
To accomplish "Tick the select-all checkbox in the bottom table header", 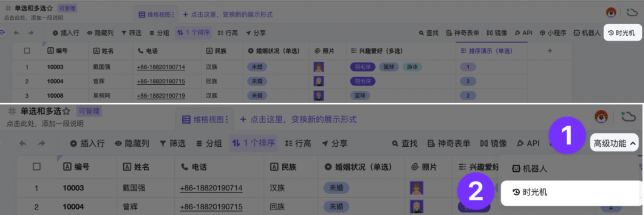I will tap(37, 167).
